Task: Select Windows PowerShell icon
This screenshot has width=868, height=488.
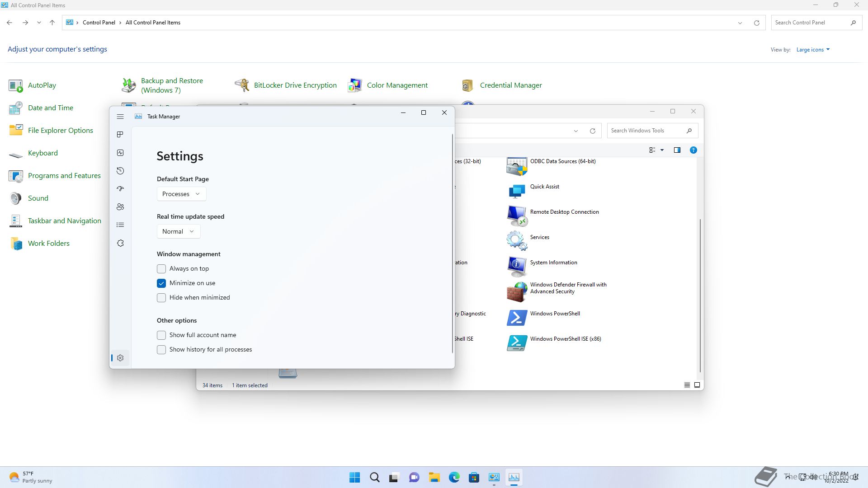Action: click(517, 318)
